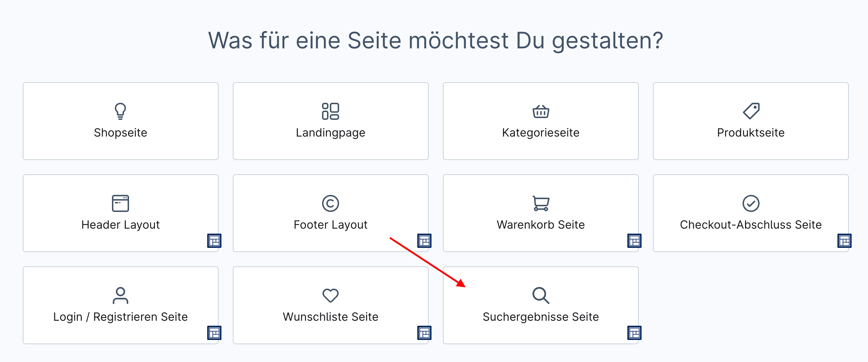Viewport: 868px width, 362px height.
Task: Select the Header Layout window icon
Action: click(x=120, y=203)
